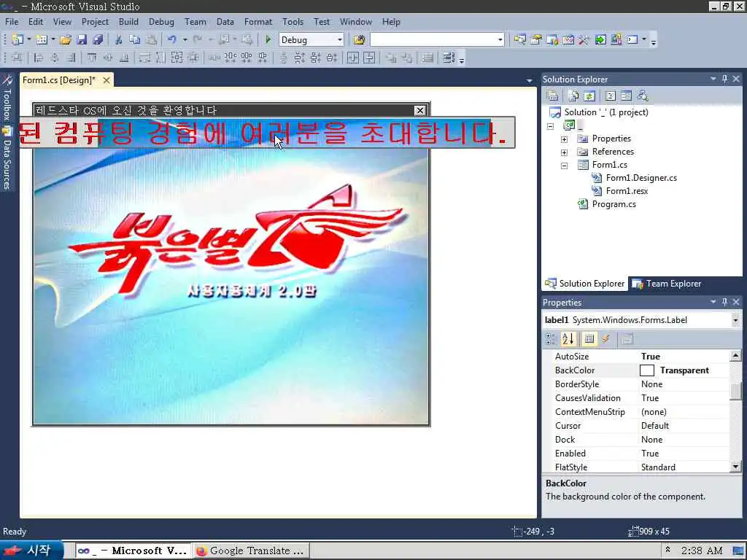Close the Form1.cs [Design] tab
Viewport: 747px width, 560px height.
click(x=107, y=80)
